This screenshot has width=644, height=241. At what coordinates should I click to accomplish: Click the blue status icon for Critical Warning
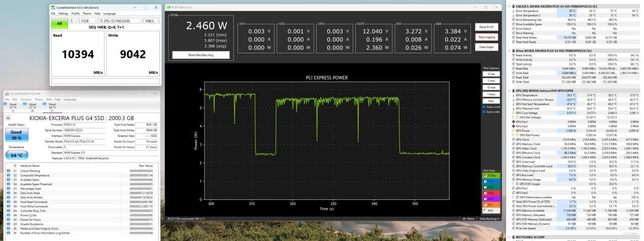8,171
